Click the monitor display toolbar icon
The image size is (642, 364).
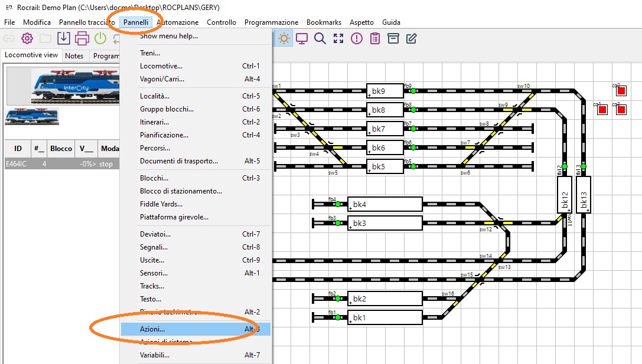302,39
